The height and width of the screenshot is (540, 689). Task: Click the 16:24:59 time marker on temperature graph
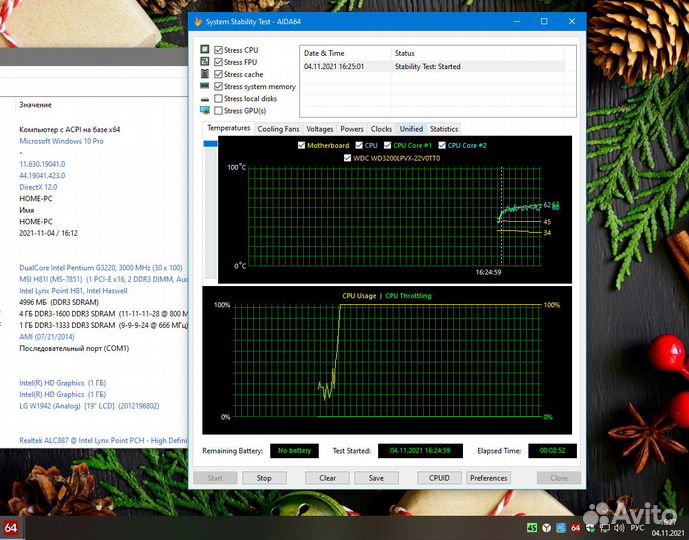pyautogui.click(x=488, y=272)
